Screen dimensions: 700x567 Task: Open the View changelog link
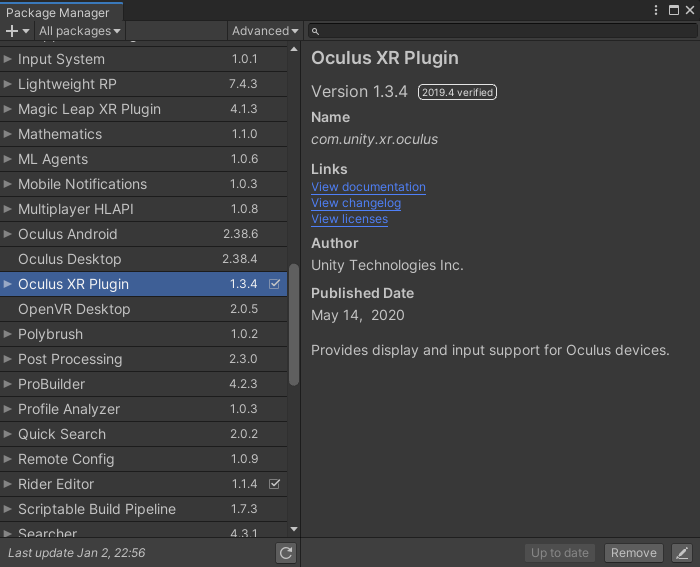pyautogui.click(x=356, y=203)
